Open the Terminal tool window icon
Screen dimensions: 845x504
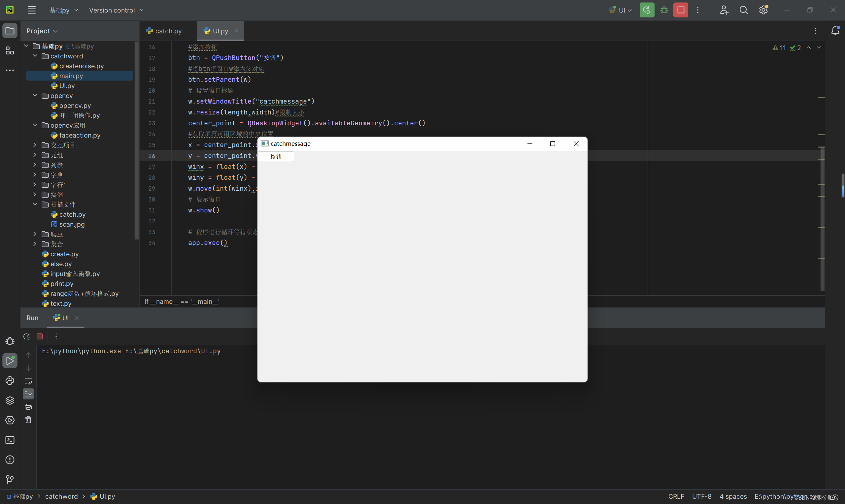point(10,440)
